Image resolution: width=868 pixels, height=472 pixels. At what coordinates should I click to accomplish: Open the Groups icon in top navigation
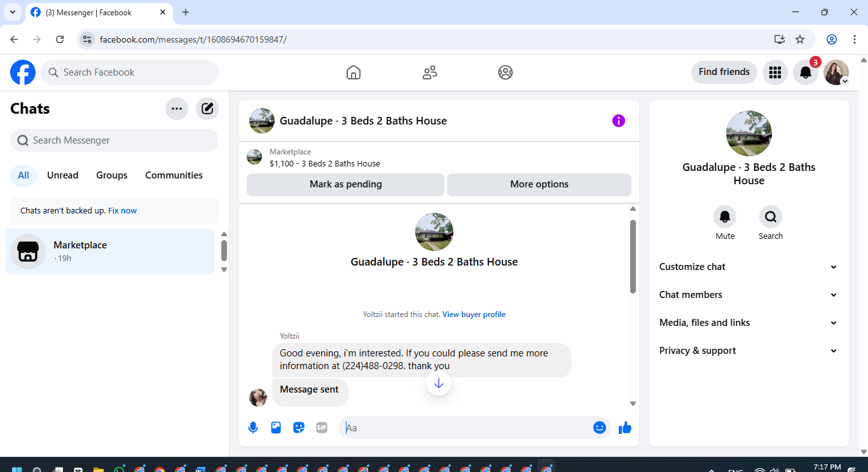(x=506, y=72)
